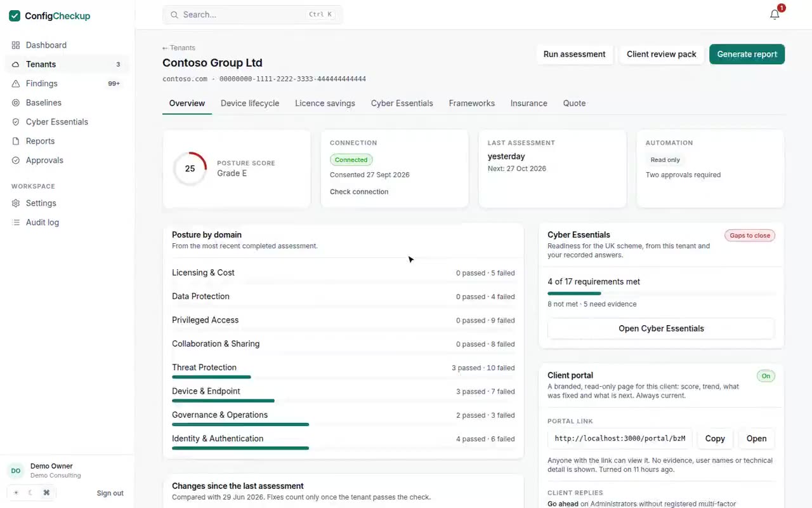Click the Baselines target icon
The width and height of the screenshot is (812, 508).
[16, 103]
